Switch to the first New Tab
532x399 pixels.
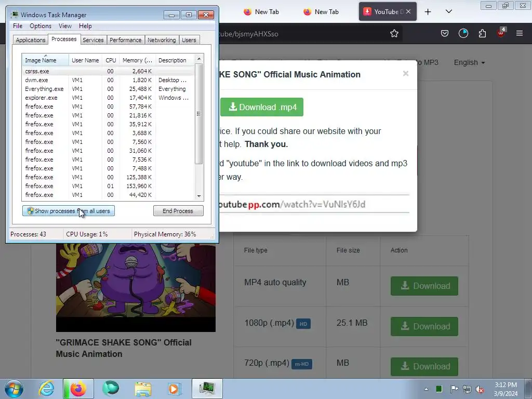pos(261,12)
